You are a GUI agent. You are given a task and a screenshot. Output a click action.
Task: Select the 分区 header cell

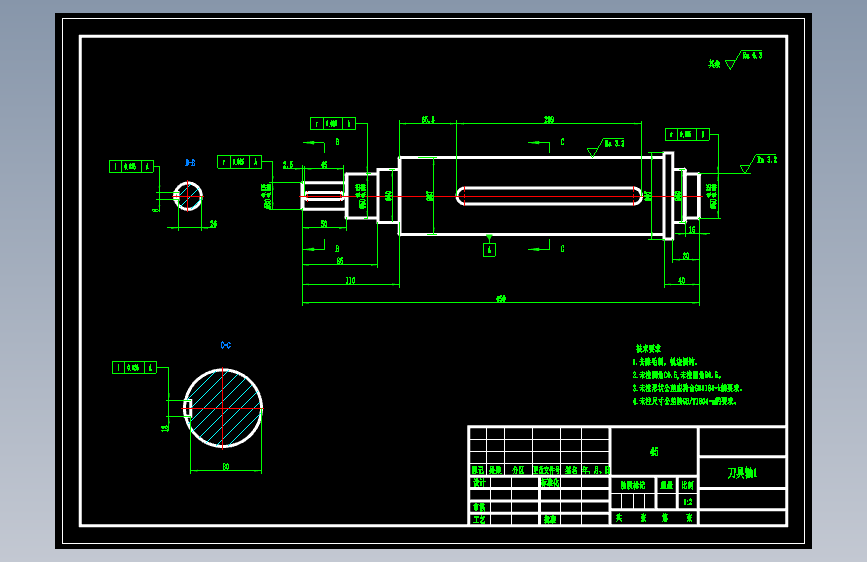tap(518, 470)
